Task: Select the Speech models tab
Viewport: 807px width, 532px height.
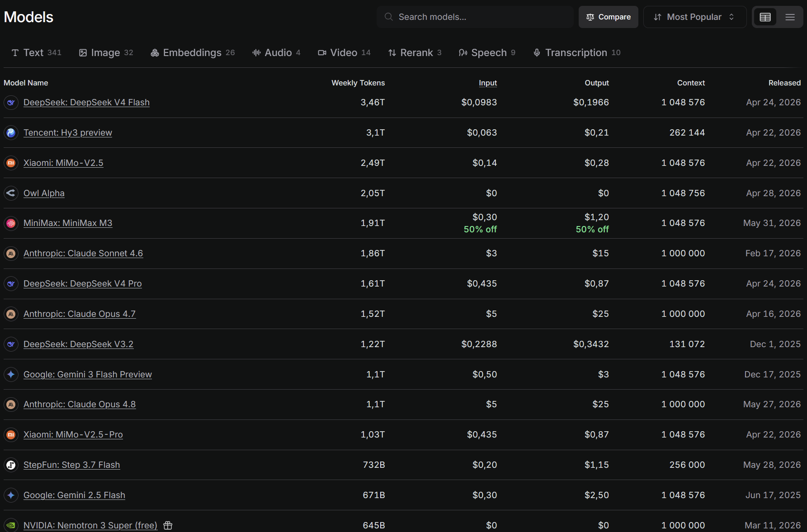Action: [487, 53]
